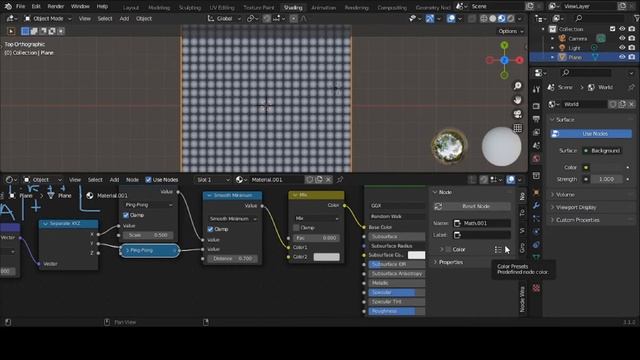Open the Output properties tab icon
The width and height of the screenshot is (640, 360).
pos(536,119)
